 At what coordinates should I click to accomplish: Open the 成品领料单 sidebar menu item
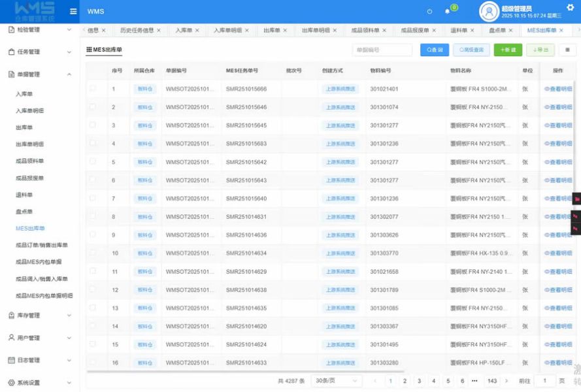pyautogui.click(x=29, y=161)
